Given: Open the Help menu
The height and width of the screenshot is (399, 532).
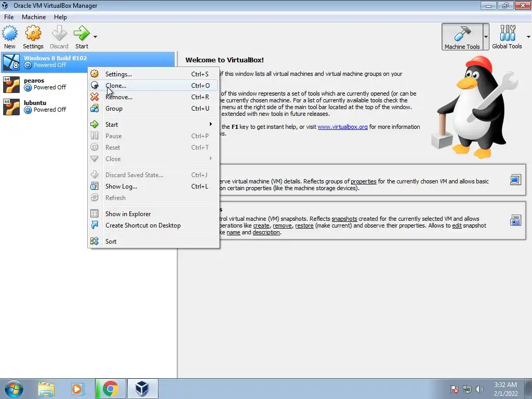Looking at the screenshot, I should coord(60,17).
